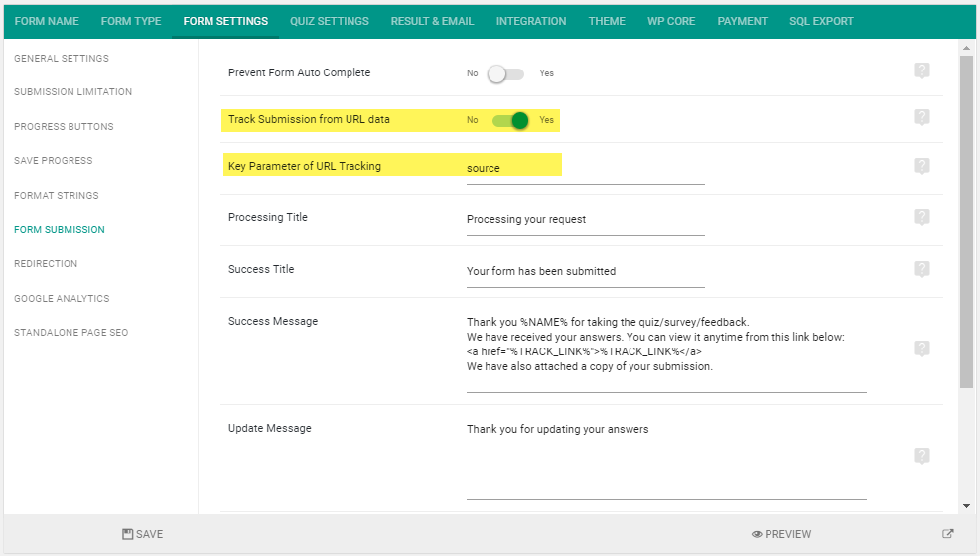Edit the Success Message text area
The height and width of the screenshot is (556, 980).
pos(666,353)
